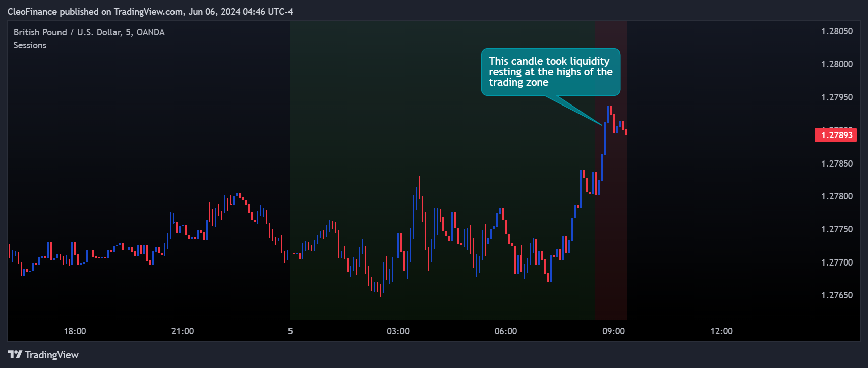
Task: Click the TradingView logo icon
Action: (x=15, y=354)
